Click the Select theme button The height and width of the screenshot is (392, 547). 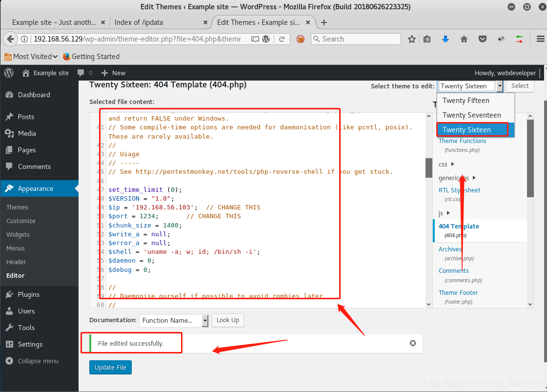point(520,86)
